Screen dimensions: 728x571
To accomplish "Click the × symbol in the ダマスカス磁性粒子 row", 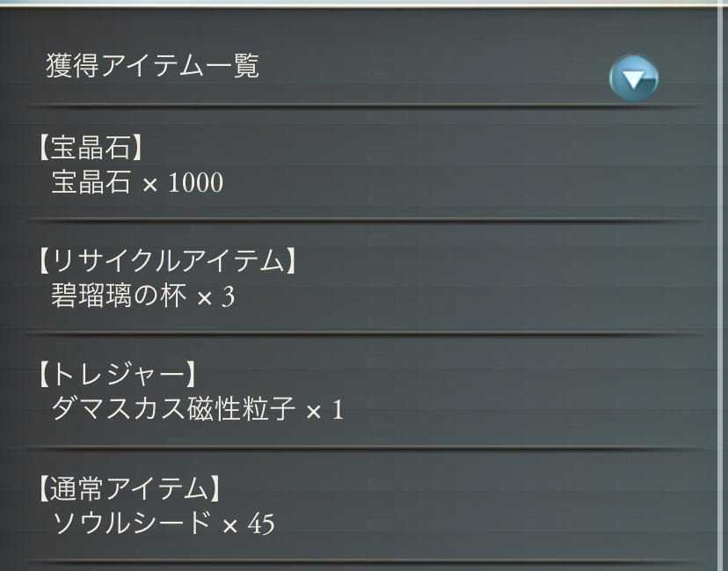I will click(313, 412).
